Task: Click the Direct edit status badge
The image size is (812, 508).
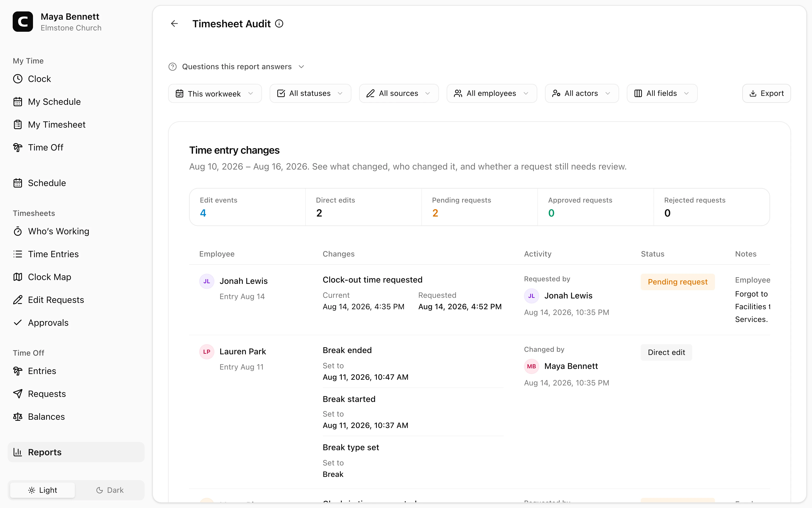Action: (x=666, y=352)
